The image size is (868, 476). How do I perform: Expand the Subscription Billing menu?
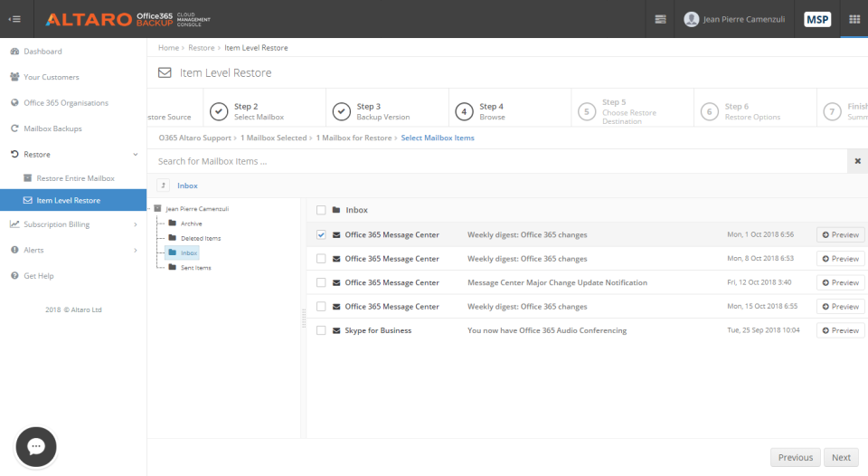click(x=134, y=224)
